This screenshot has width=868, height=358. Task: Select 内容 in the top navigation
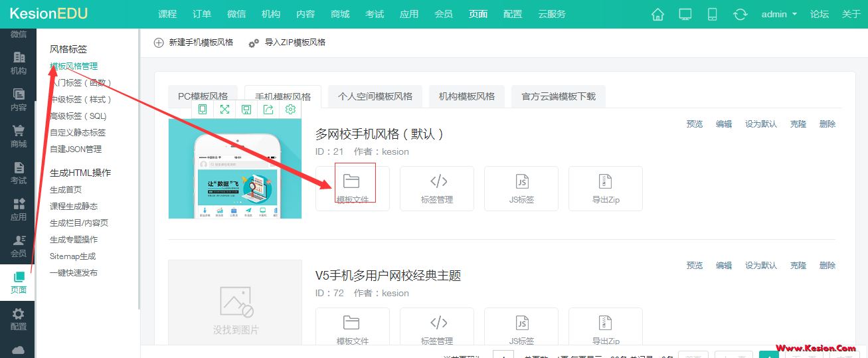click(x=305, y=14)
